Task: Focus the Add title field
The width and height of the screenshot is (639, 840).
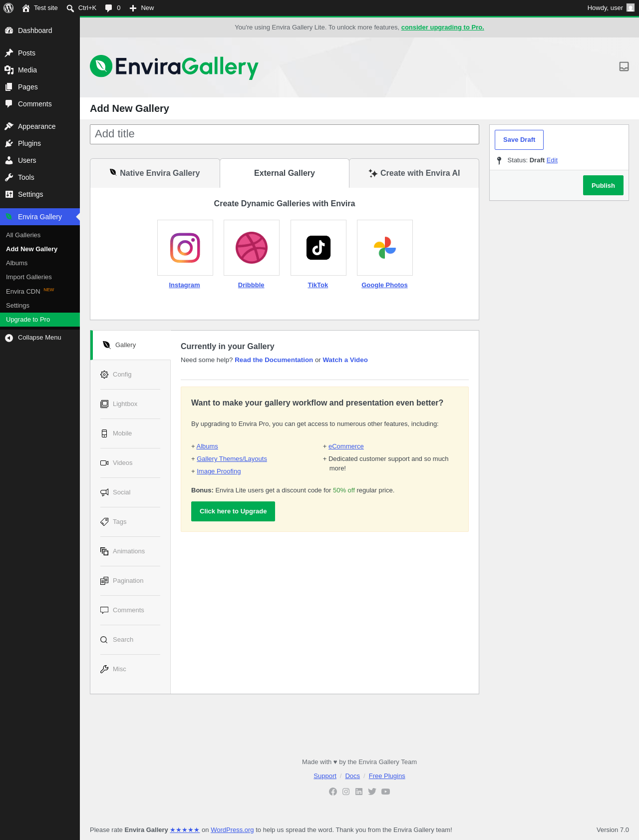Action: 285,134
